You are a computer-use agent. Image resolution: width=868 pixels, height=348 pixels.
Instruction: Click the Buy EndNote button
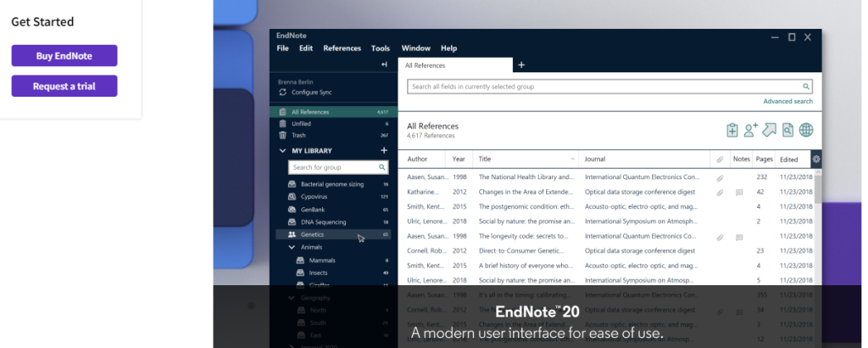[64, 56]
